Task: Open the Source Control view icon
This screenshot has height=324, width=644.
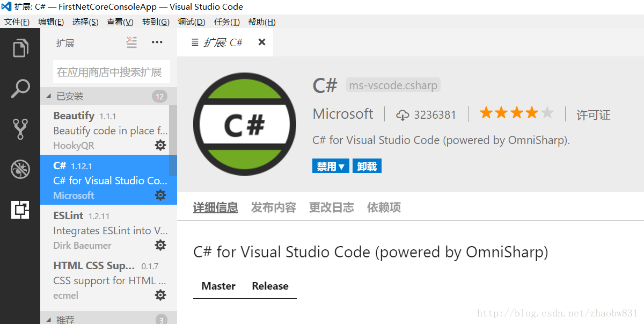Action: pyautogui.click(x=20, y=129)
